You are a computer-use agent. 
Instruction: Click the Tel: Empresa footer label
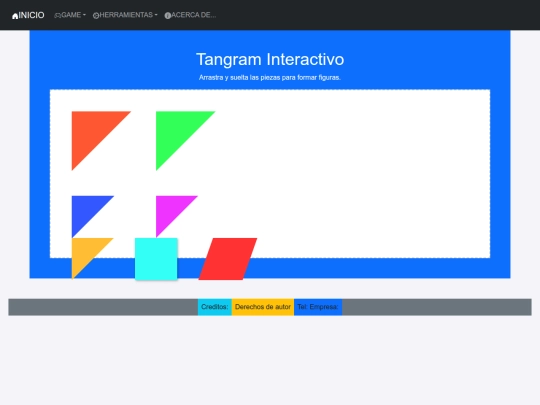pos(318,307)
